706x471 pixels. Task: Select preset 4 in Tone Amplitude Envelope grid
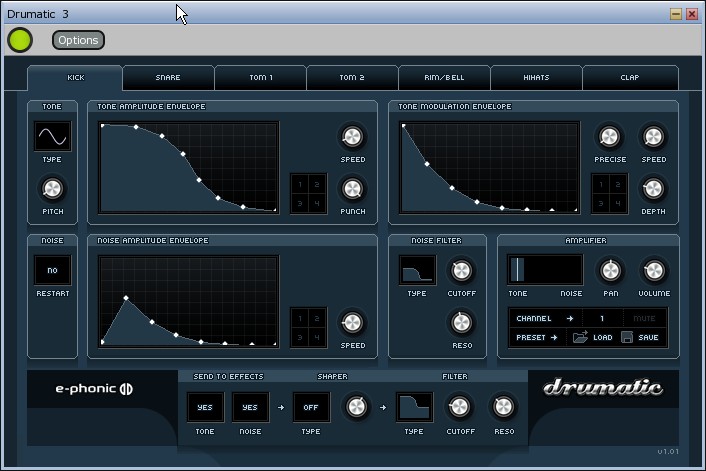317,204
